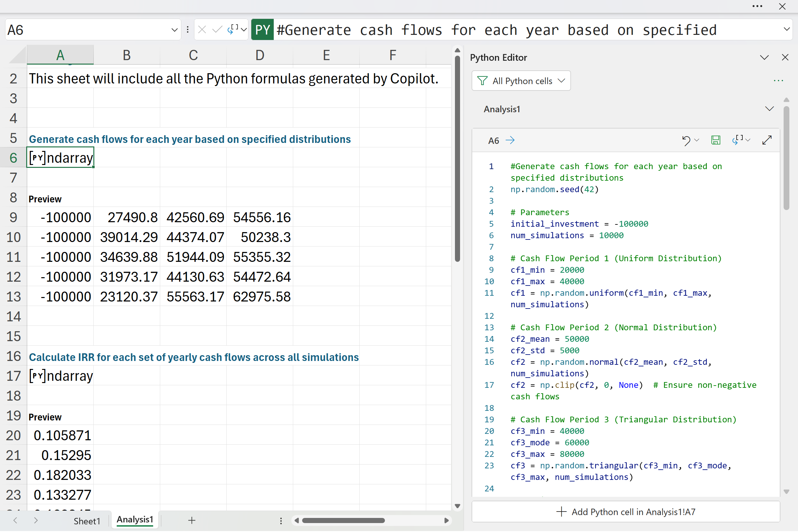Screen dimensions: 798x532
Task: Cancel formula edit with the X icon
Action: click(x=202, y=30)
